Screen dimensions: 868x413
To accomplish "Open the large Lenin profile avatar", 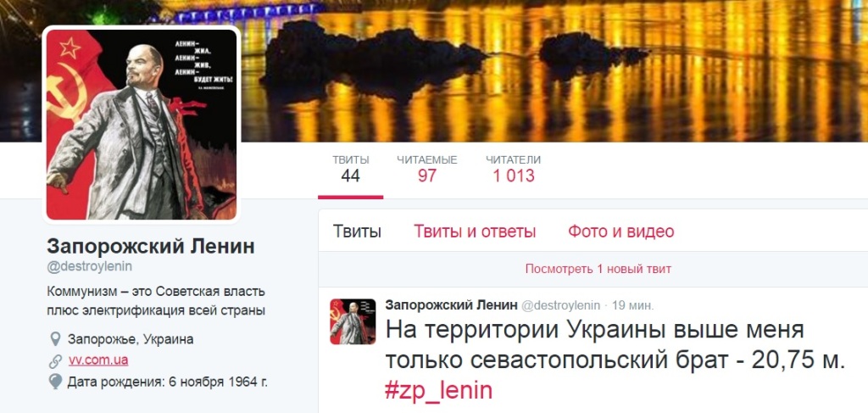I will click(142, 125).
